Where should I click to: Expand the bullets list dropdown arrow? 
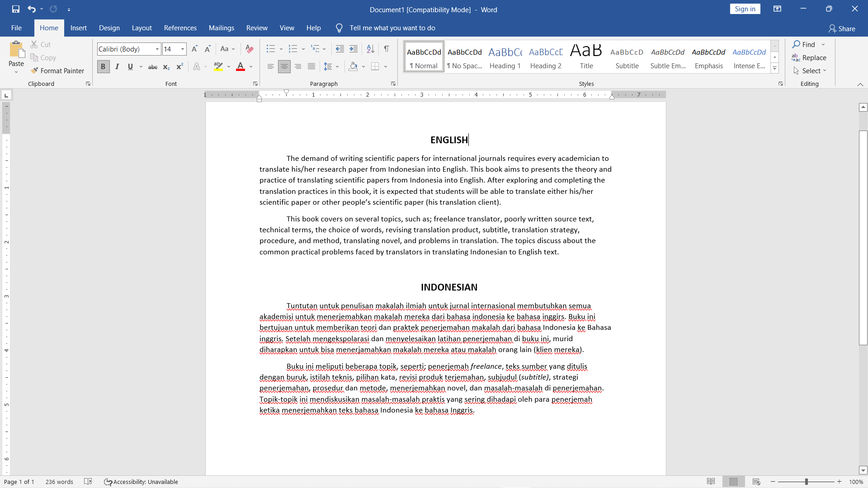281,49
